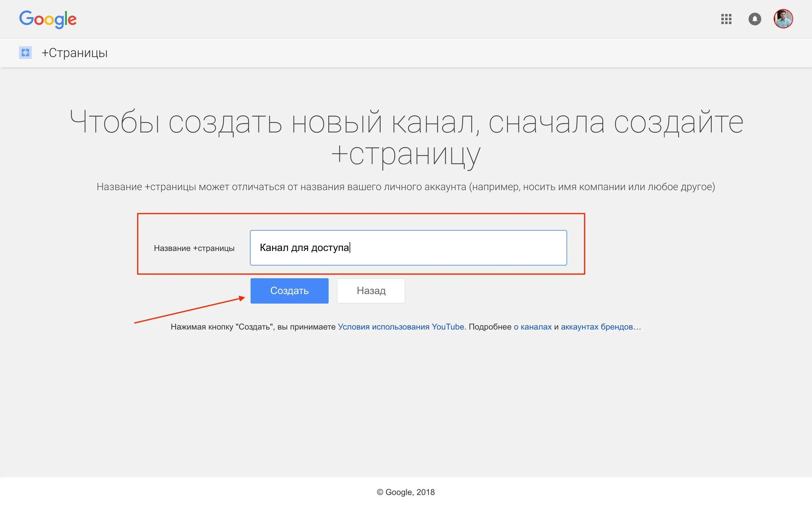Image resolution: width=812 pixels, height=507 pixels.
Task: Open the Google apps grid
Action: [x=726, y=19]
